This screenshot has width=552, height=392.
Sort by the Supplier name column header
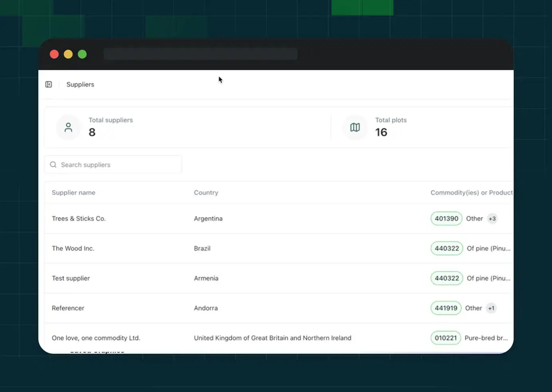tap(73, 192)
